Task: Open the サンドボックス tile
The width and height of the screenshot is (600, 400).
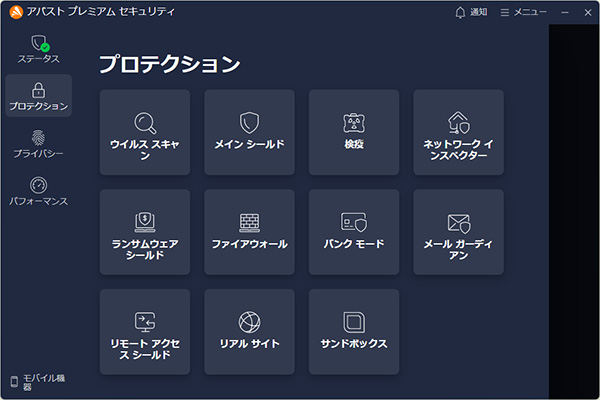Action: [x=354, y=332]
